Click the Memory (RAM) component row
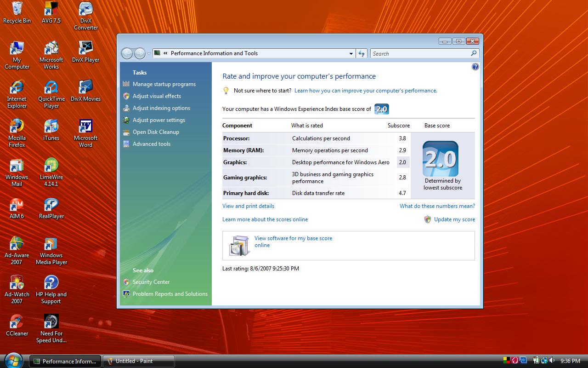Image resolution: width=588 pixels, height=368 pixels. [317, 150]
